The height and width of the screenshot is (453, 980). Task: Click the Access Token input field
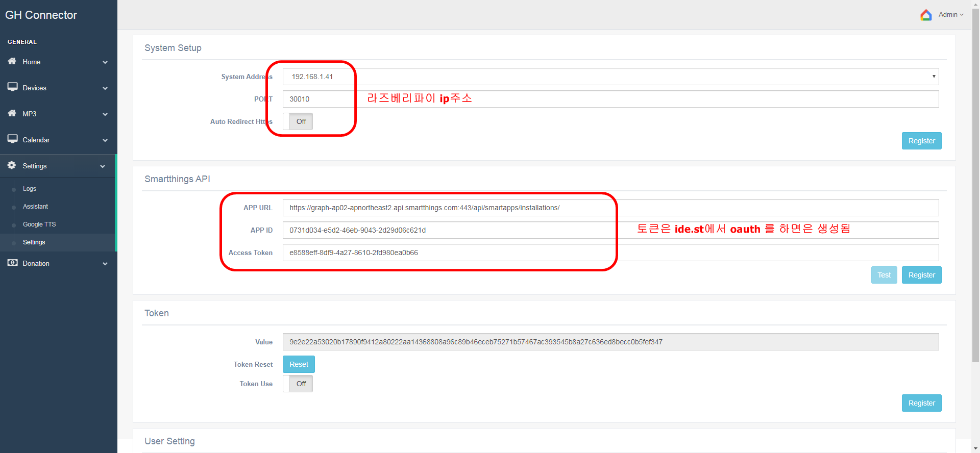click(x=610, y=253)
